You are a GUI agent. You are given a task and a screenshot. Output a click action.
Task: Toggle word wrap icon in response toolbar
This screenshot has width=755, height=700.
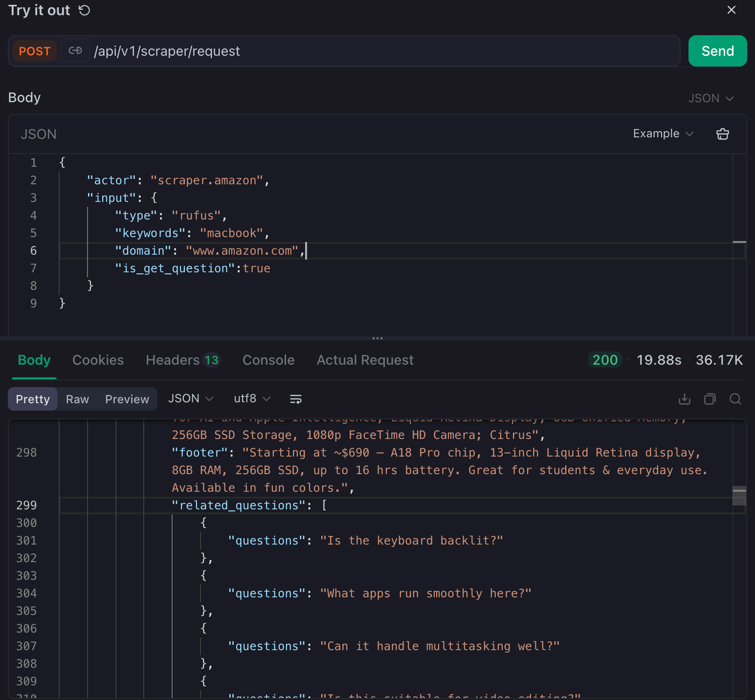(296, 399)
